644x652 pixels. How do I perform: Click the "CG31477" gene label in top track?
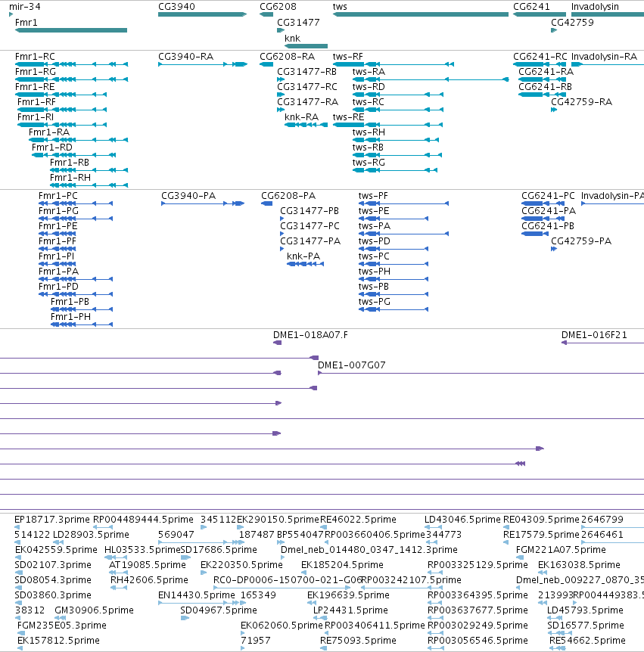tap(298, 23)
